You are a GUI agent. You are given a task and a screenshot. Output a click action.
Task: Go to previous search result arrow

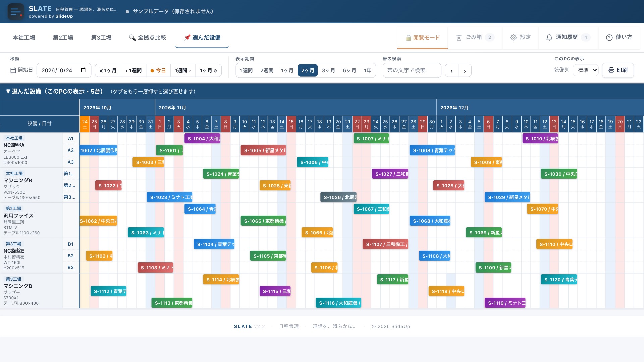coord(451,71)
